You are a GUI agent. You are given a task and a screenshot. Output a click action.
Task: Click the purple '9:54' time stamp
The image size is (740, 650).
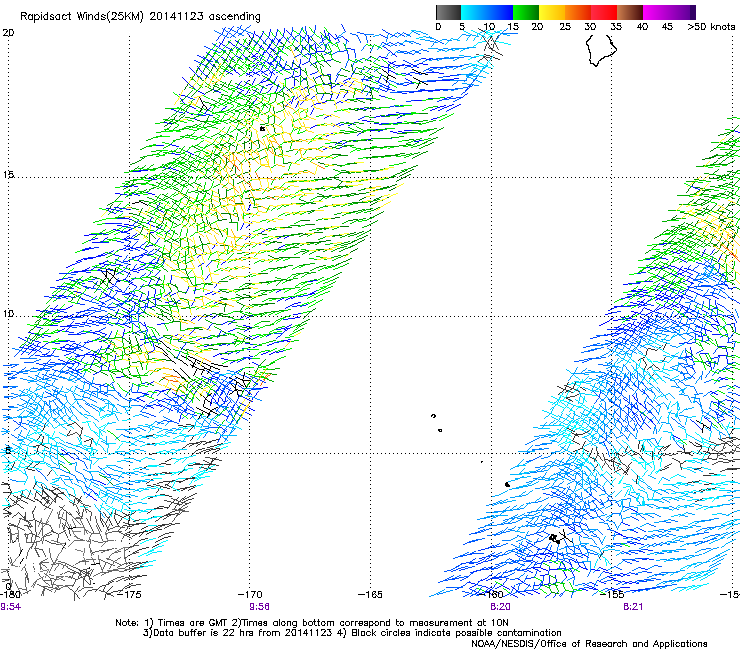click(10, 607)
